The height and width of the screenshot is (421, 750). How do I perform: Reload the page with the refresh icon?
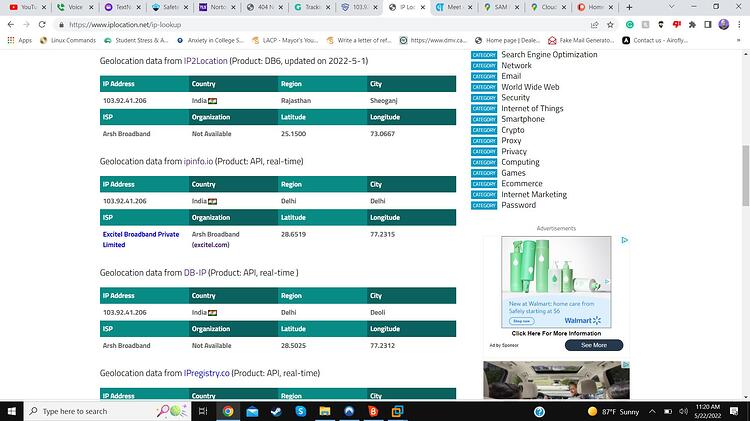coord(42,24)
